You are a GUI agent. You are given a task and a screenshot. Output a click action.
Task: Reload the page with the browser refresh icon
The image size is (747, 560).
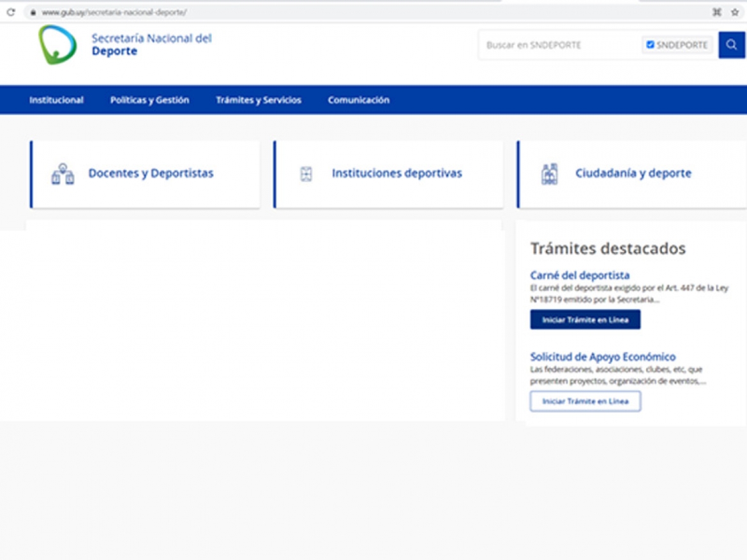coord(11,12)
